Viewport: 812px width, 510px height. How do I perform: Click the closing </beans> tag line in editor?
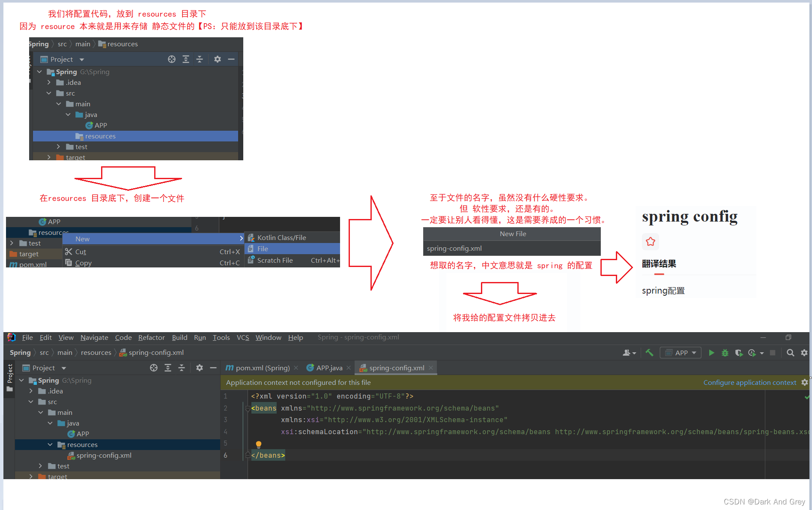point(268,455)
